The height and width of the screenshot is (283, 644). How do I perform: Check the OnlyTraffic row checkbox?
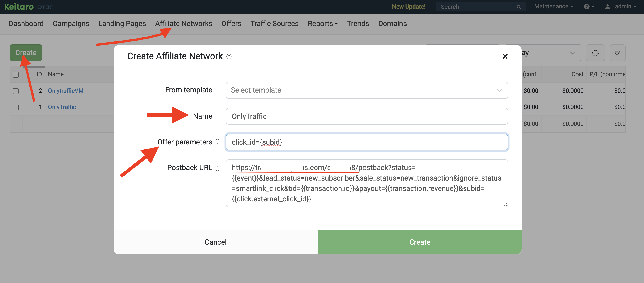(16, 107)
